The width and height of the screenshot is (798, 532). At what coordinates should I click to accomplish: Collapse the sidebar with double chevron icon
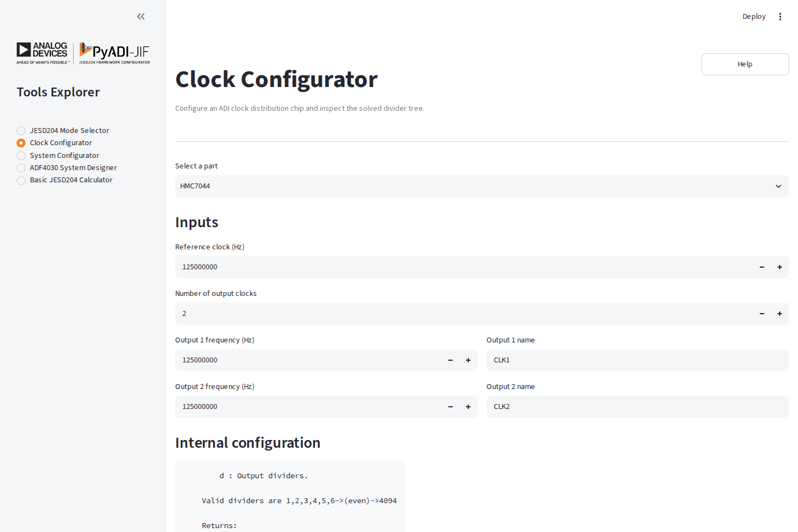[141, 17]
